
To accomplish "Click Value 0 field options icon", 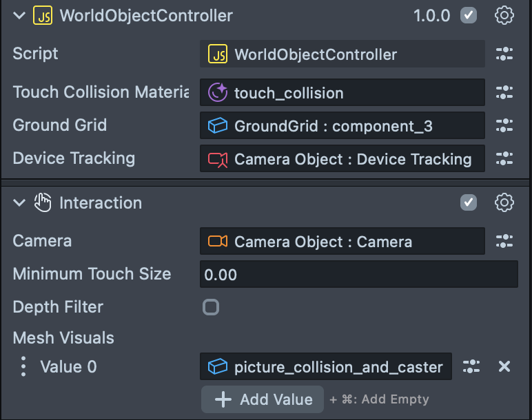I will (471, 366).
